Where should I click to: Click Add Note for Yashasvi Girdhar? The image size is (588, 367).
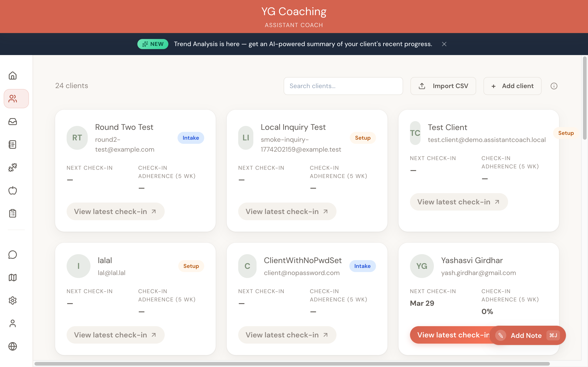pyautogui.click(x=526, y=335)
